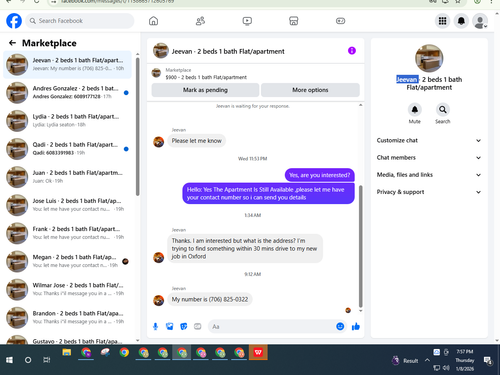Click Cortana circle search icon in taskbar
500x375 pixels.
[28, 360]
